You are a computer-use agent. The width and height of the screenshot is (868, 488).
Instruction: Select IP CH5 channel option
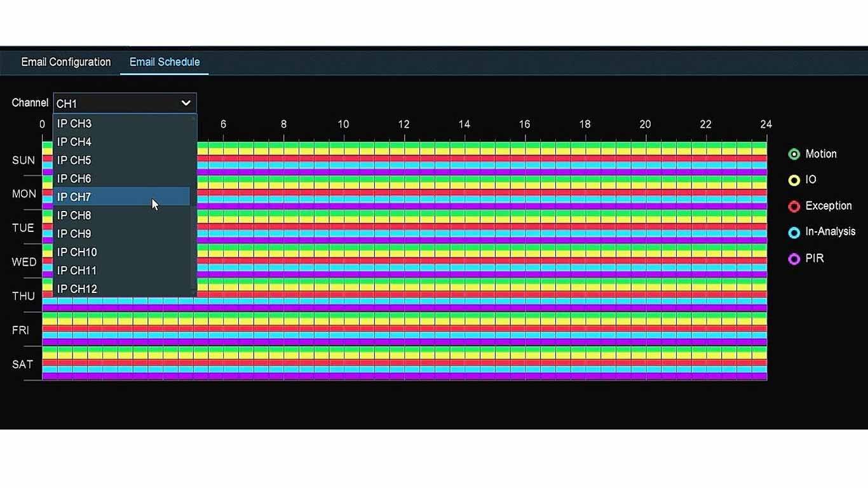point(74,160)
